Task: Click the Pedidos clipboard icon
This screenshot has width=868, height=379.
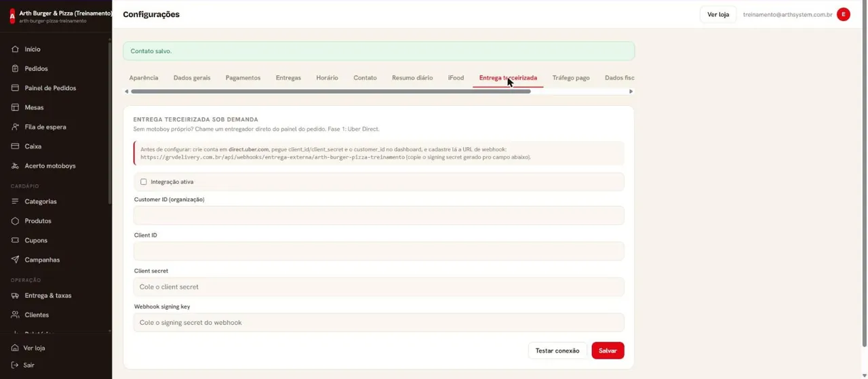Action: click(15, 68)
